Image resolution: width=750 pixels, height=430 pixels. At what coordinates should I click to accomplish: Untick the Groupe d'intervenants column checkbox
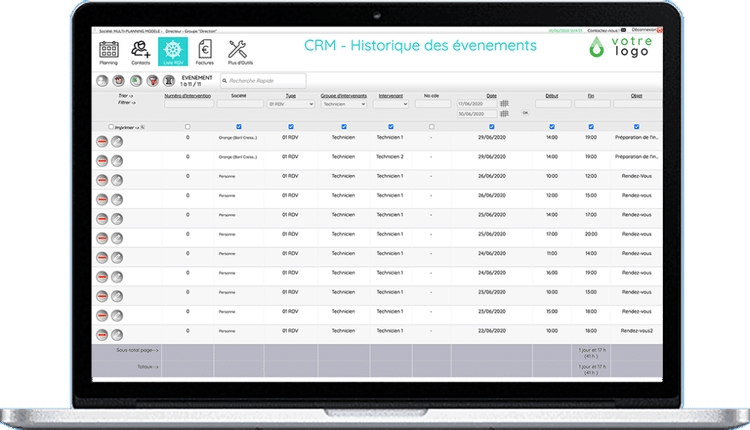point(344,127)
